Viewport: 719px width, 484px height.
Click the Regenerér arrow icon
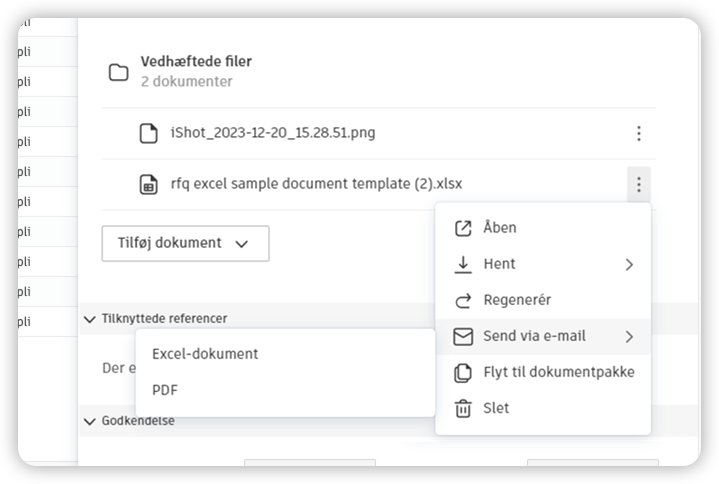click(x=463, y=300)
